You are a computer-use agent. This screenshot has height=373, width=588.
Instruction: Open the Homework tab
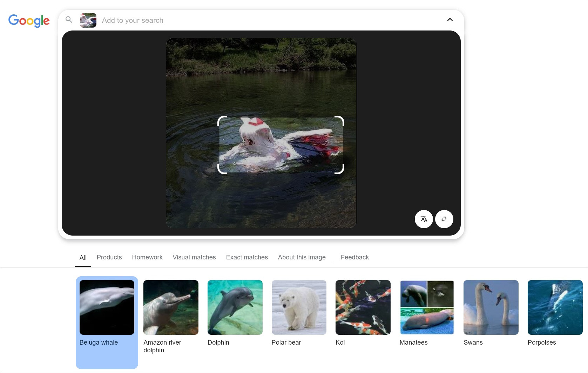(x=147, y=257)
